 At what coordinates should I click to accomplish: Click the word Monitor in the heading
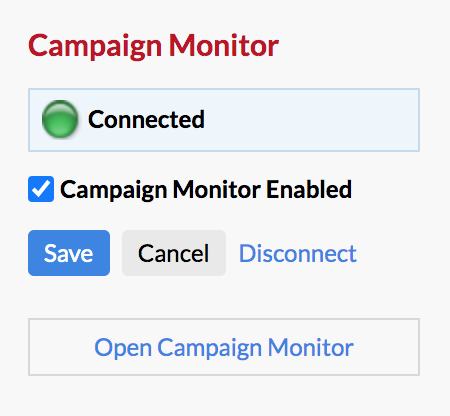pos(224,45)
